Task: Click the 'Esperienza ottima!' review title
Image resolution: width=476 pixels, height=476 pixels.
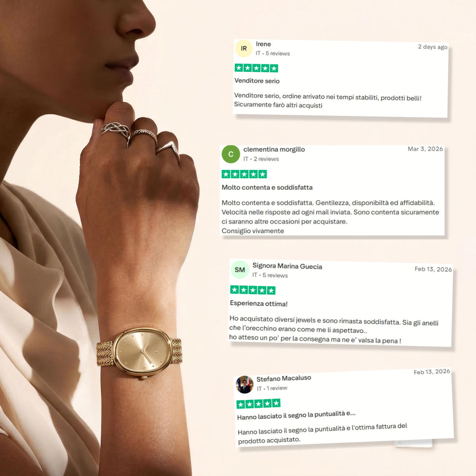Action: click(259, 303)
